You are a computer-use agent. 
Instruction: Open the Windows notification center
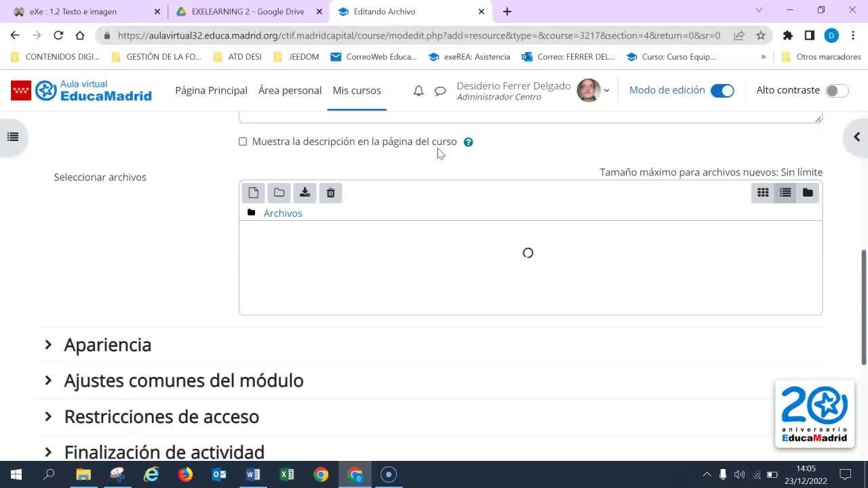pyautogui.click(x=846, y=474)
